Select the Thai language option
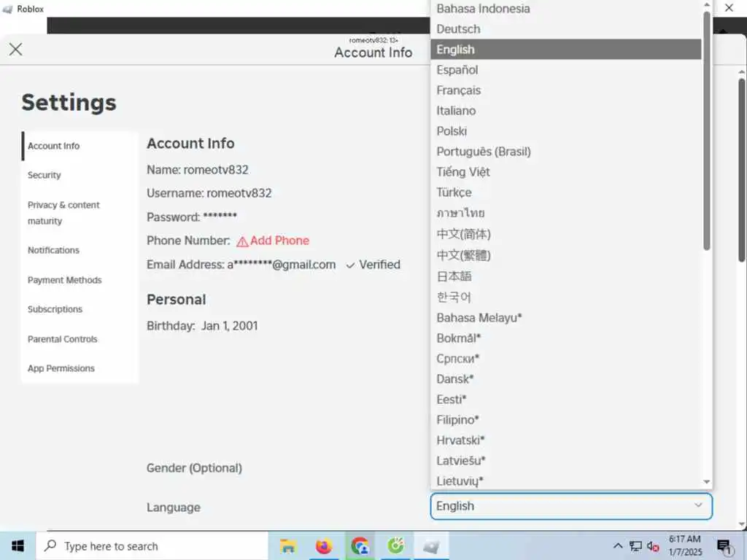Screen dimensions: 747x560 pos(565,214)
